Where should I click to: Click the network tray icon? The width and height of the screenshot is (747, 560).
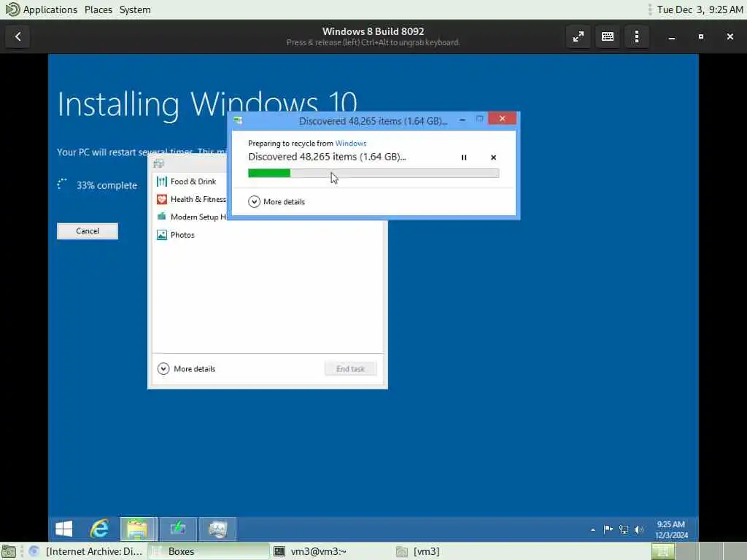click(x=623, y=529)
